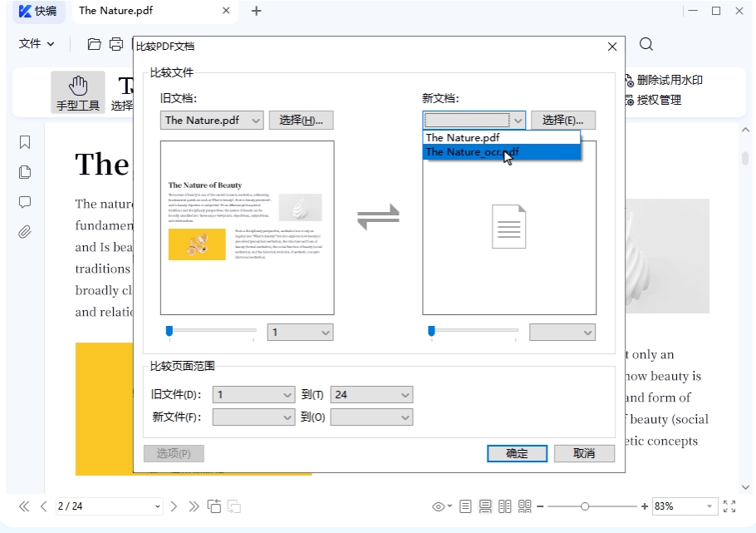Screen dimensions: 756x533
Task: Click the old document preview thumbnail
Action: point(247,227)
